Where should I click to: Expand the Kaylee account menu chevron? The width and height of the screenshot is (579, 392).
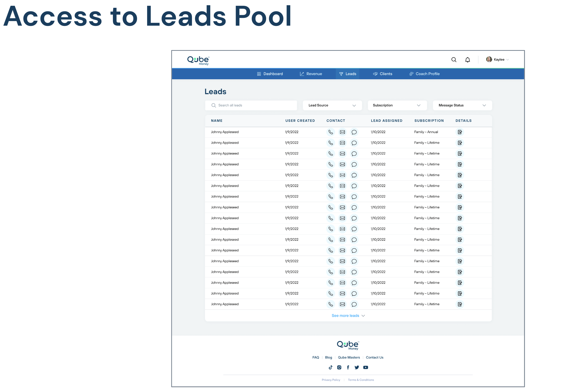508,60
